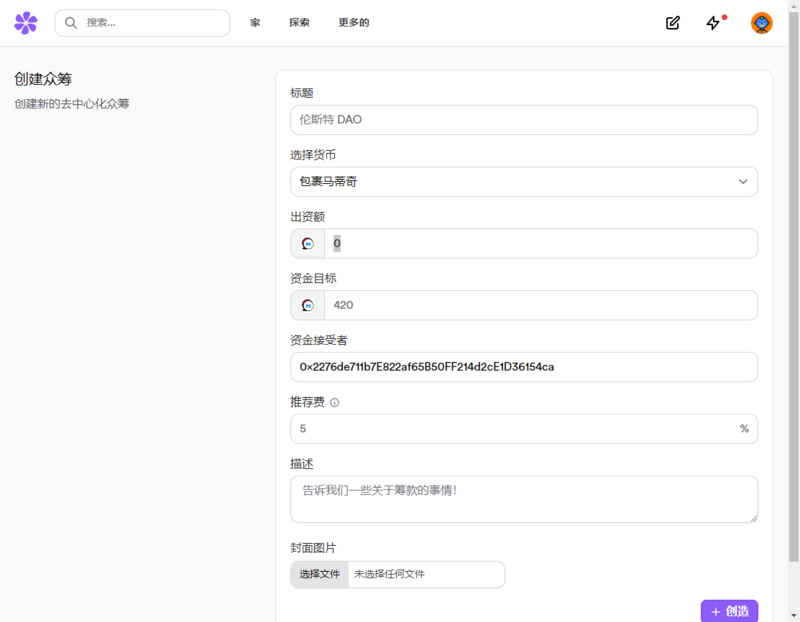The height and width of the screenshot is (622, 800).
Task: Click the magnifier icon in the search bar
Action: 69,22
